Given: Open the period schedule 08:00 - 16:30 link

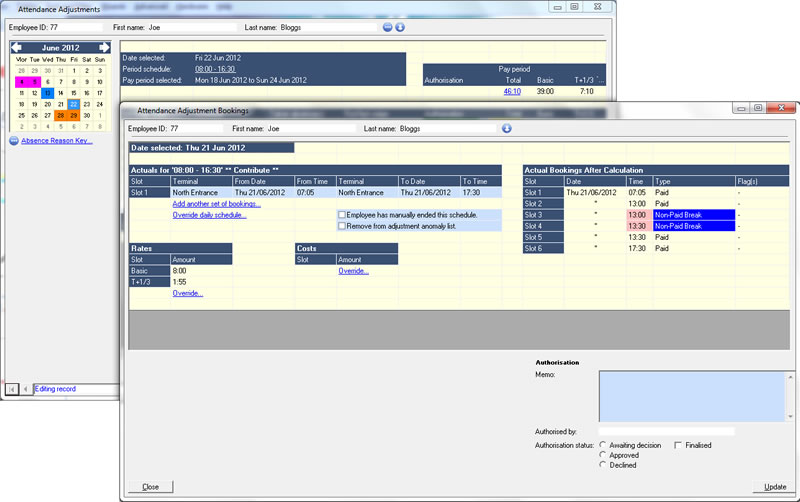Looking at the screenshot, I should coord(217,69).
